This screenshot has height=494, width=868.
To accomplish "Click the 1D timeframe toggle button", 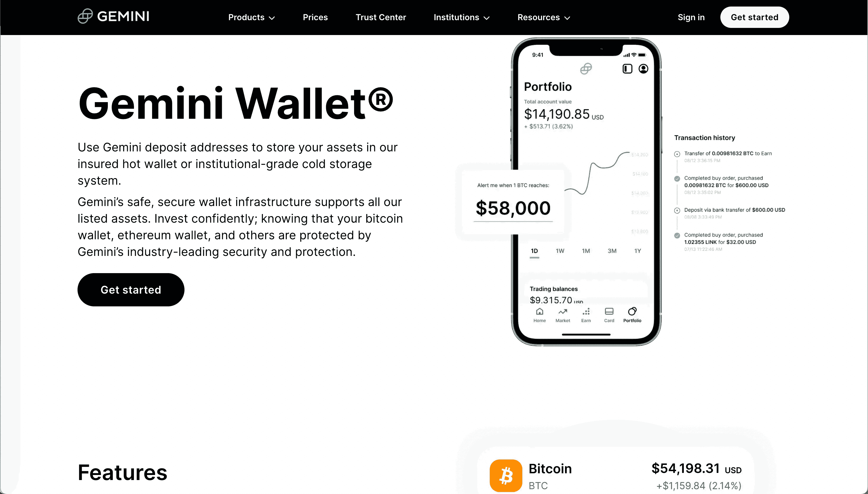I will 534,250.
